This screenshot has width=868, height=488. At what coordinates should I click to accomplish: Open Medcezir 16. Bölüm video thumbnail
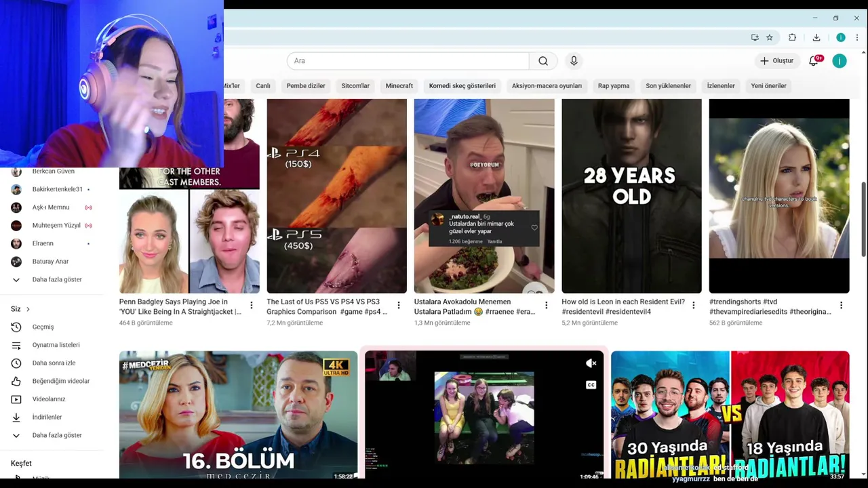[239, 415]
